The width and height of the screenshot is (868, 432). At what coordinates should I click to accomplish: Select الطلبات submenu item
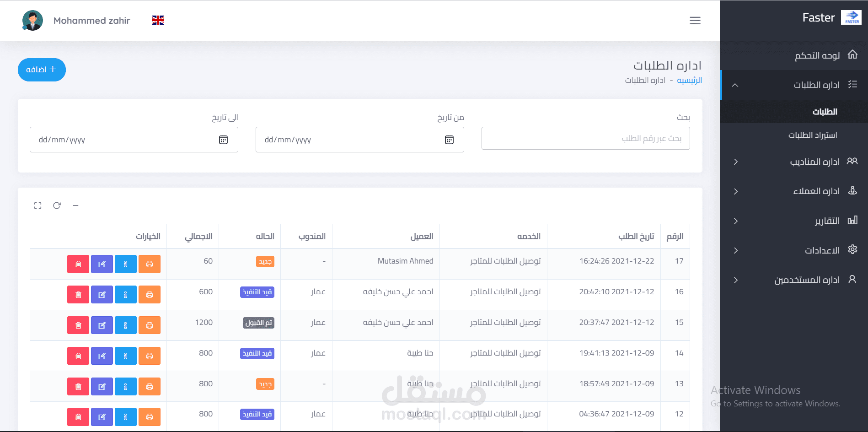click(x=794, y=112)
